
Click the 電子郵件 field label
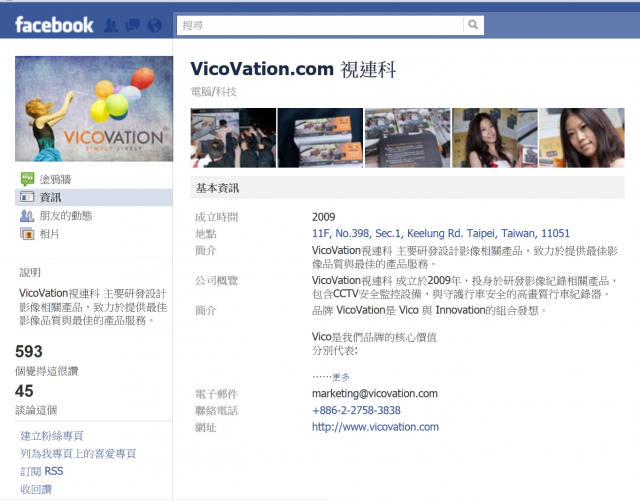tap(216, 394)
